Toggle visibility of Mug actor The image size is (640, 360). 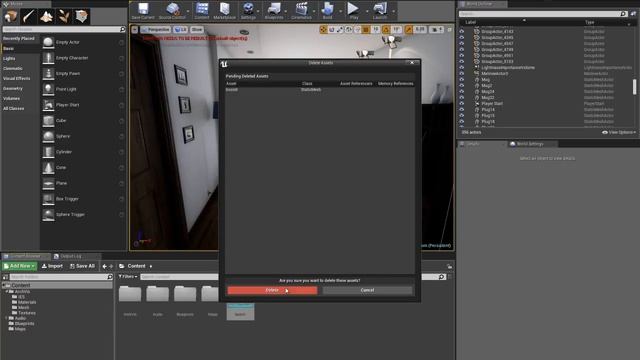coord(462,80)
